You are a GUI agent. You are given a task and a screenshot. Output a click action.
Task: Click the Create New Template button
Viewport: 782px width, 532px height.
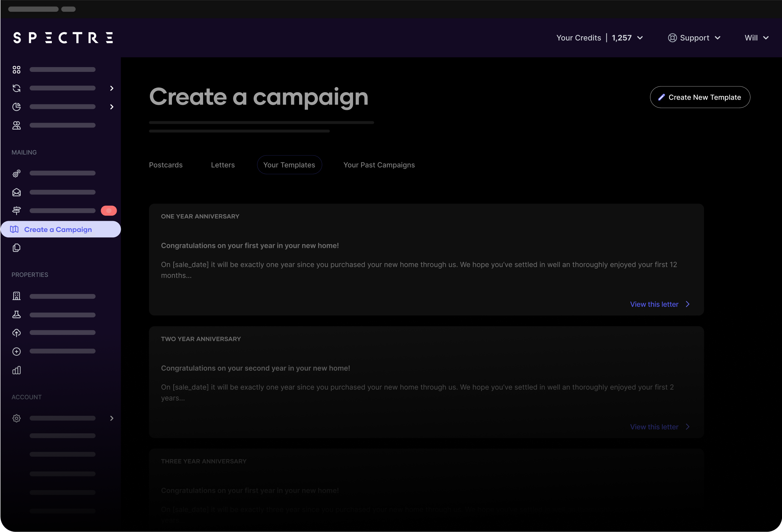[700, 97]
